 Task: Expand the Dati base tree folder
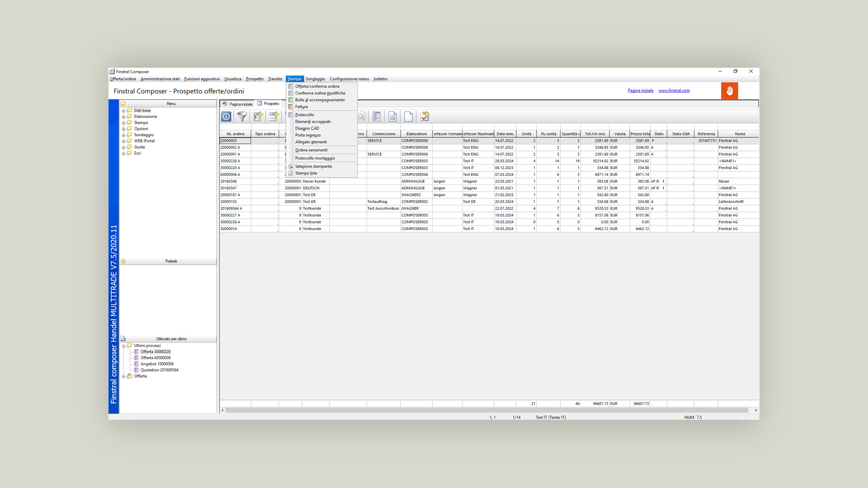123,111
